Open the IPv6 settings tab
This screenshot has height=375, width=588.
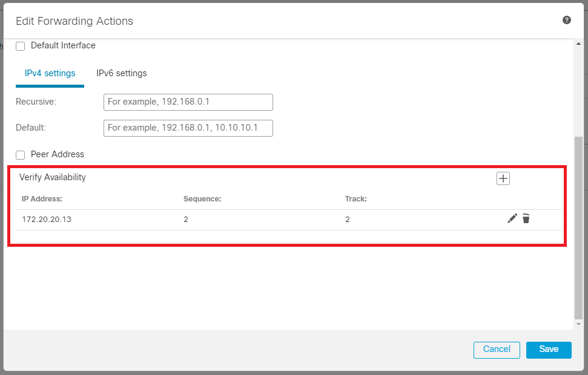click(121, 73)
